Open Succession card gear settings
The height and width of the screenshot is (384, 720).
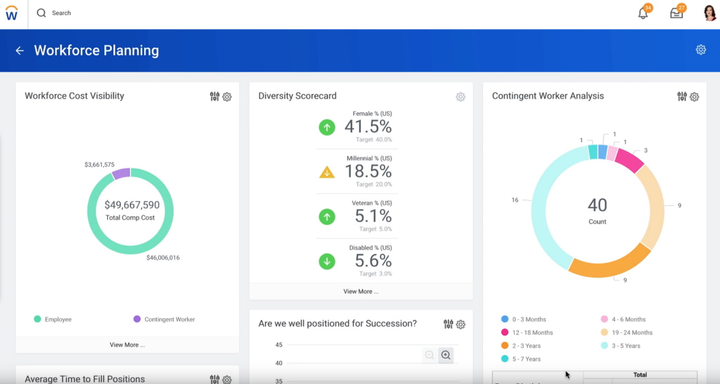pos(461,325)
